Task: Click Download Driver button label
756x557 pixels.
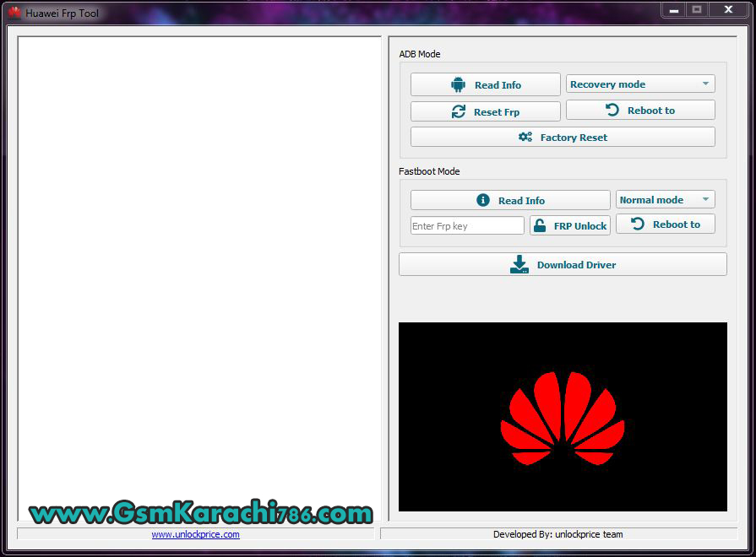Action: [576, 265]
